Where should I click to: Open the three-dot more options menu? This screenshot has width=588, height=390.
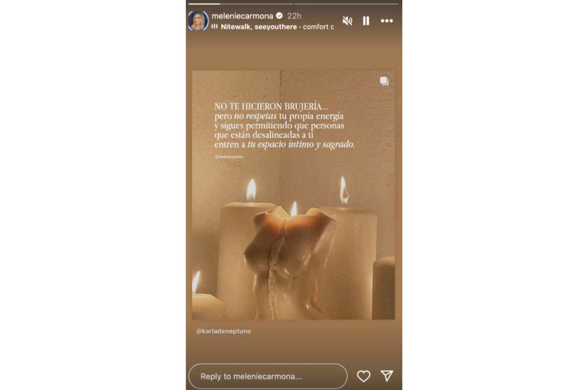click(x=387, y=21)
